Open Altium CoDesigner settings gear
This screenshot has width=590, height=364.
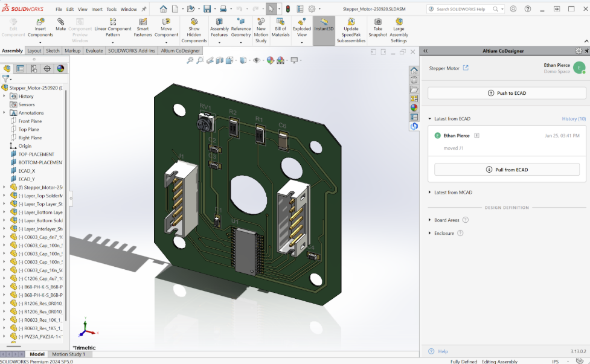coord(578,51)
